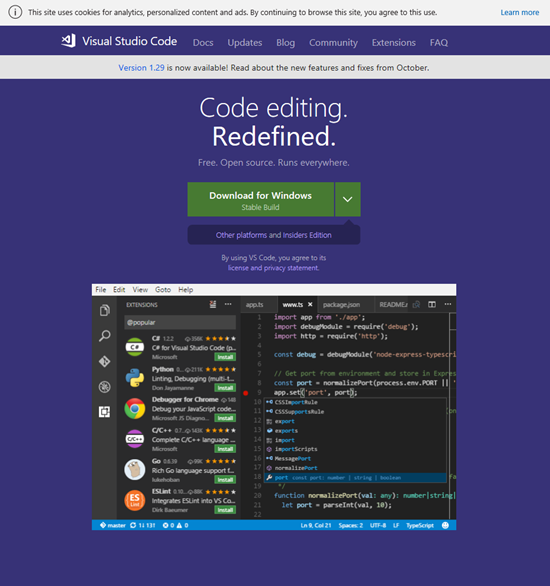Open the Blog navigation item
The image size is (550, 586).
tap(285, 43)
